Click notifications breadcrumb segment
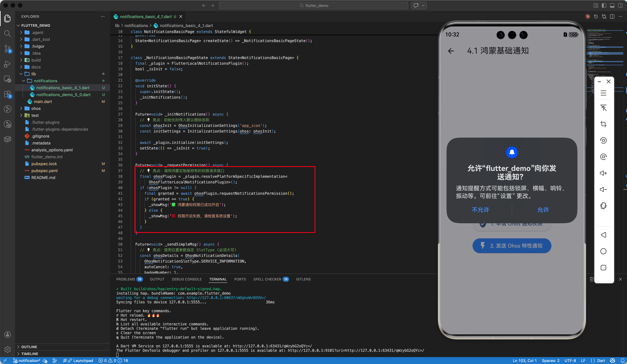This screenshot has height=364, width=627. [x=136, y=26]
